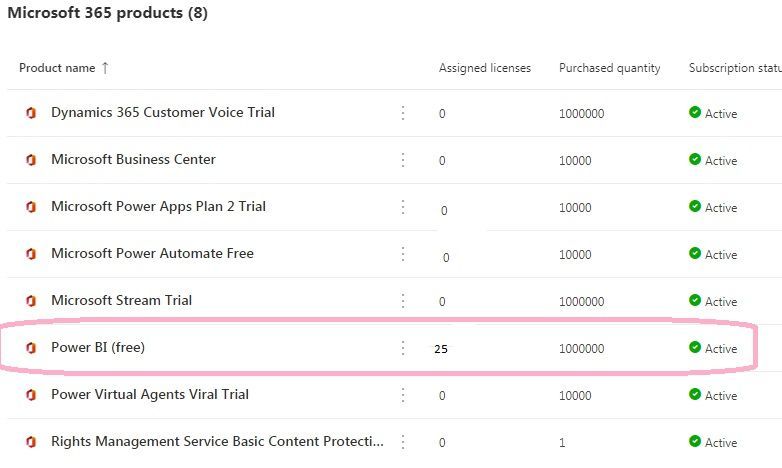Image resolution: width=782 pixels, height=468 pixels.
Task: Click the Office icon beside Microsoft Stream Trial
Action: [x=31, y=301]
